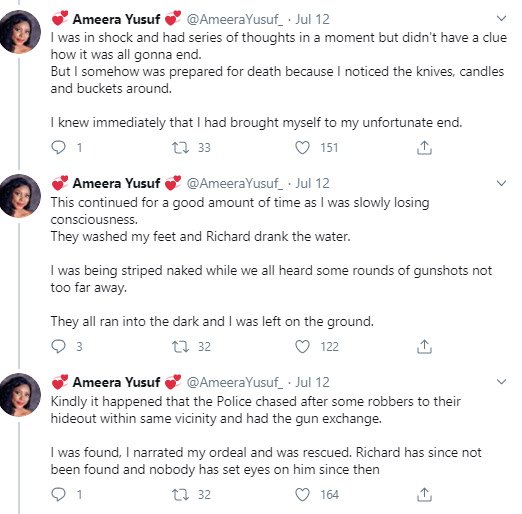Like the tweet with 164 likes
The image size is (522, 514).
coord(302,495)
